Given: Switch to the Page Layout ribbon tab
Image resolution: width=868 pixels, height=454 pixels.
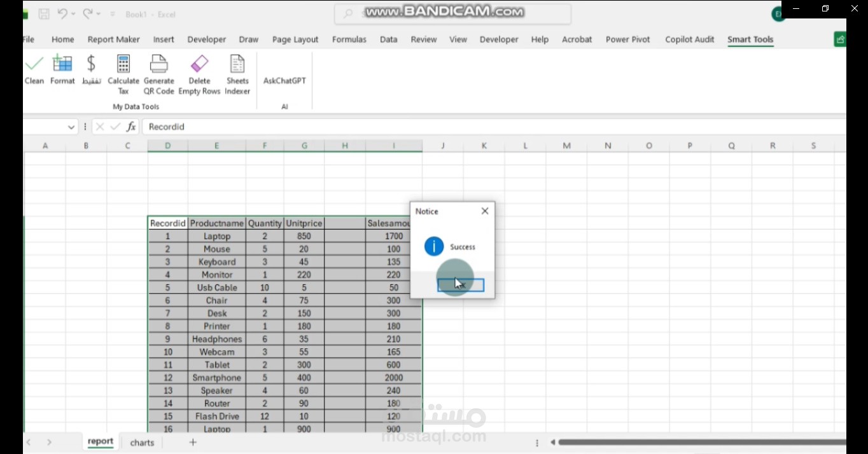Looking at the screenshot, I should (295, 39).
